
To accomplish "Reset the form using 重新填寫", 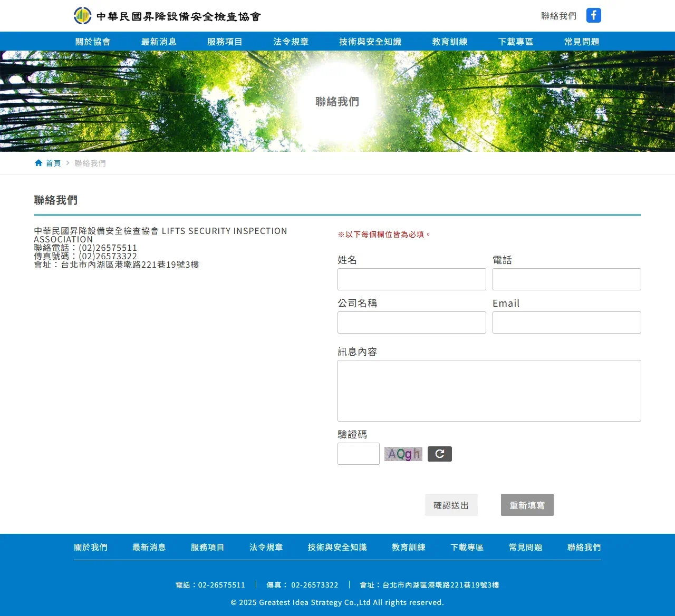I will 527,504.
